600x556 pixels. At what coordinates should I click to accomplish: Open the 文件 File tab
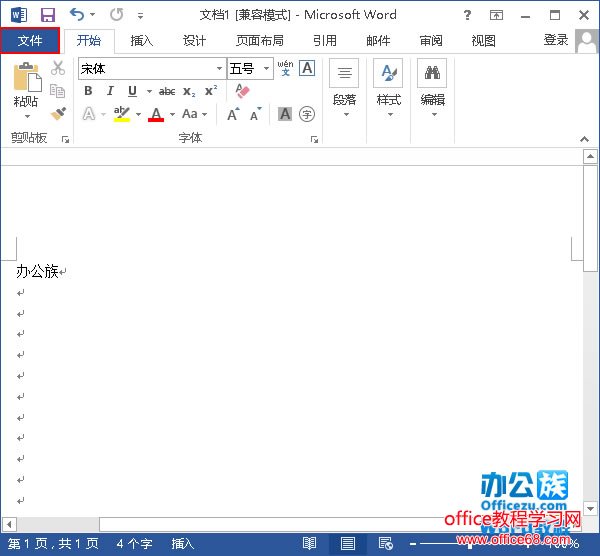30,40
